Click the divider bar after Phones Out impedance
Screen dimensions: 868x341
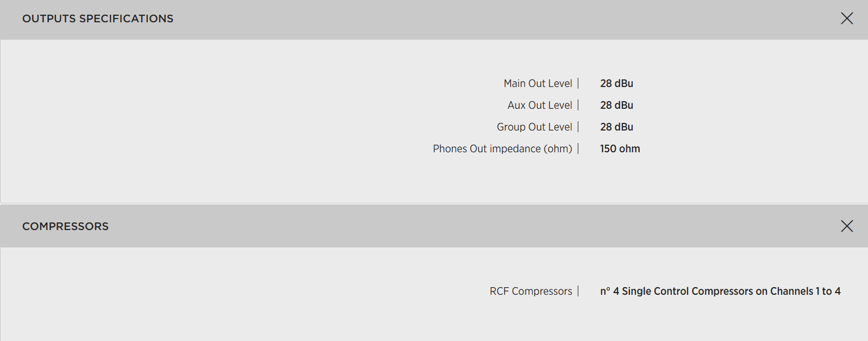tap(578, 148)
